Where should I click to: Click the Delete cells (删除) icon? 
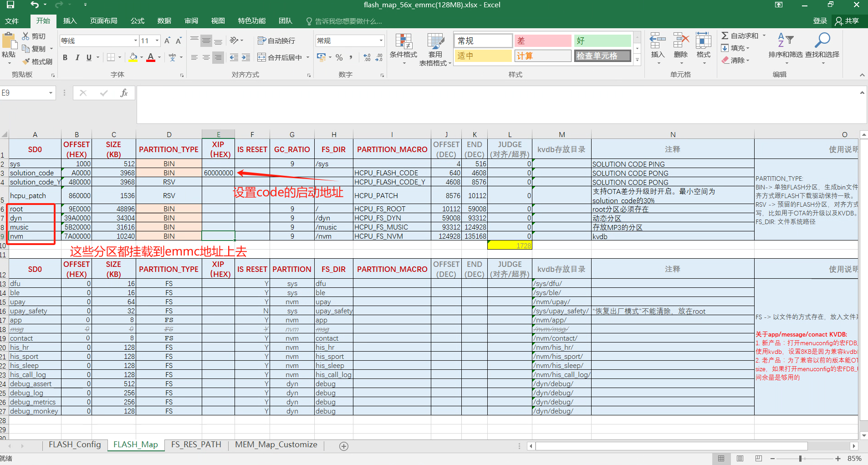(x=681, y=41)
